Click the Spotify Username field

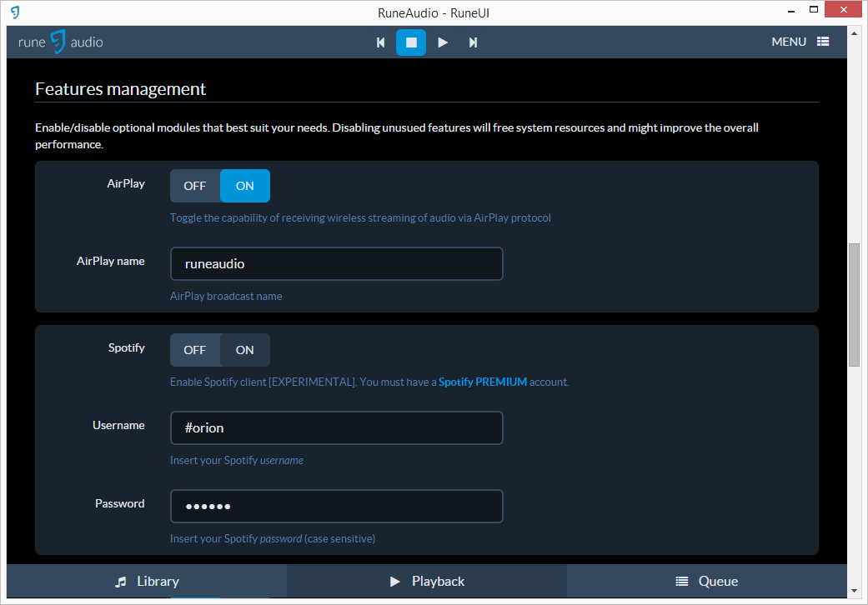pyautogui.click(x=337, y=428)
